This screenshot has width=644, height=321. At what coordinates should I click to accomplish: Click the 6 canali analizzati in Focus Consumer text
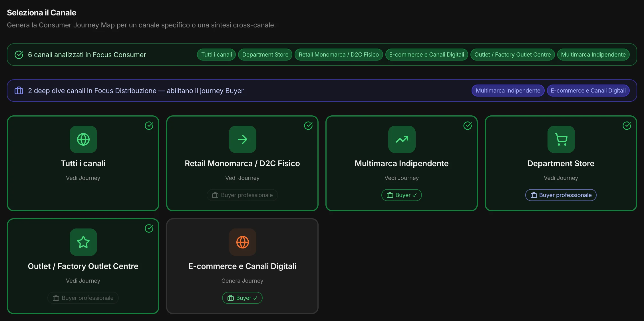pyautogui.click(x=87, y=55)
